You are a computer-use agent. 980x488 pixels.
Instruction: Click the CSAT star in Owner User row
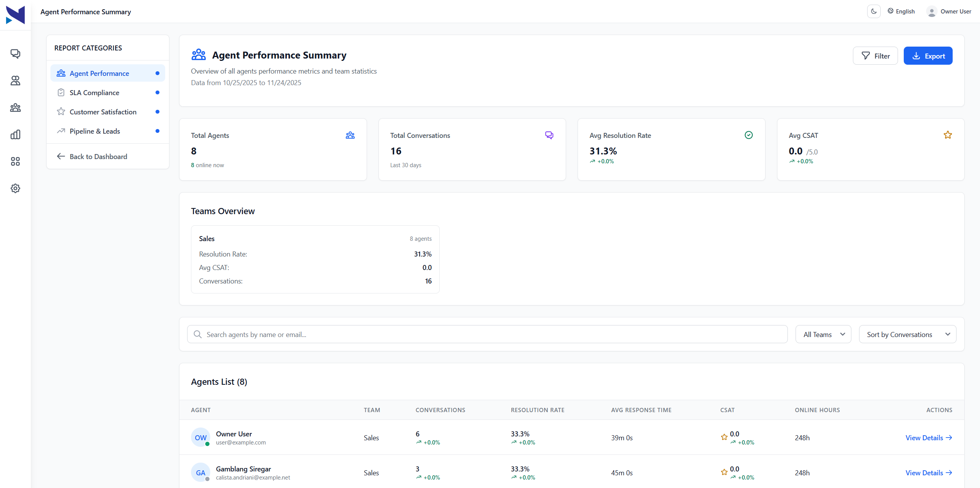tap(724, 437)
